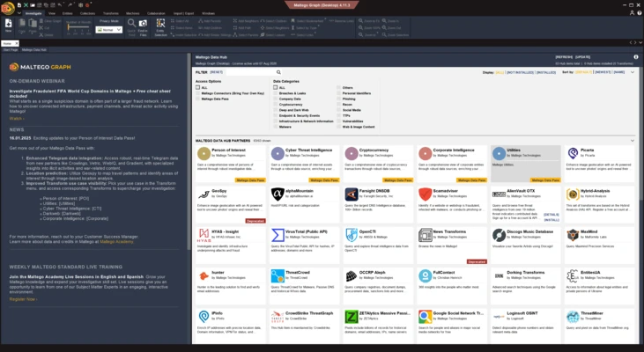The image size is (644, 352).
Task: Check the ALL checkbox under Access Options
Action: (x=198, y=87)
